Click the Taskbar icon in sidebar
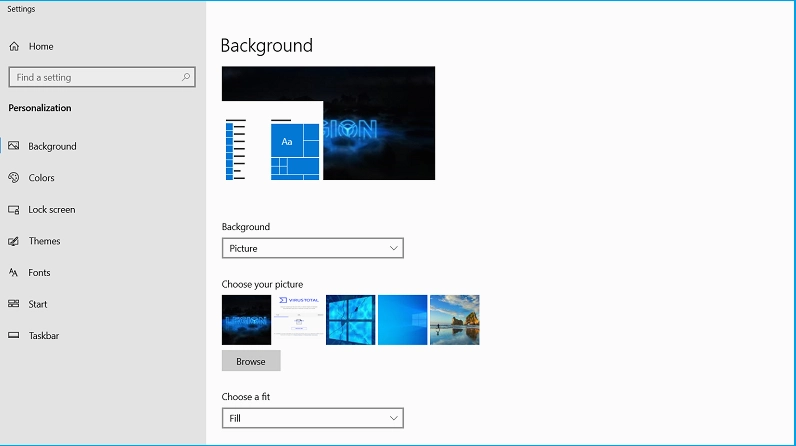This screenshot has width=796, height=446. [14, 336]
